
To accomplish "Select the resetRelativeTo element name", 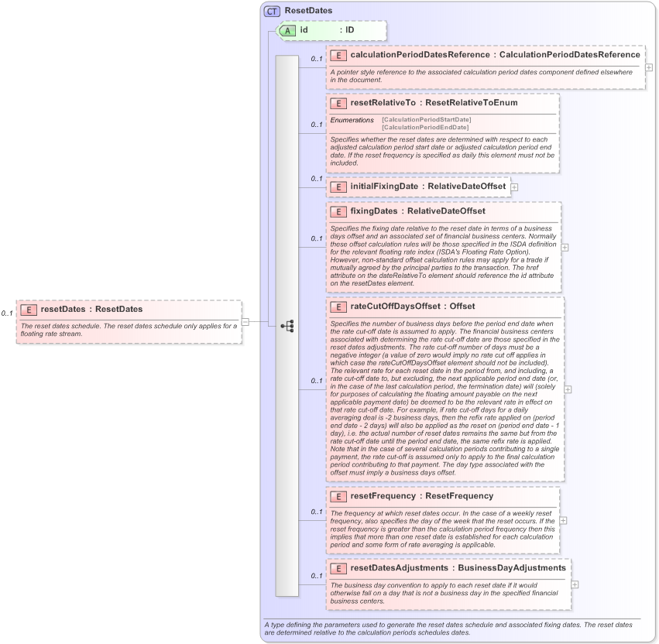I will [383, 102].
